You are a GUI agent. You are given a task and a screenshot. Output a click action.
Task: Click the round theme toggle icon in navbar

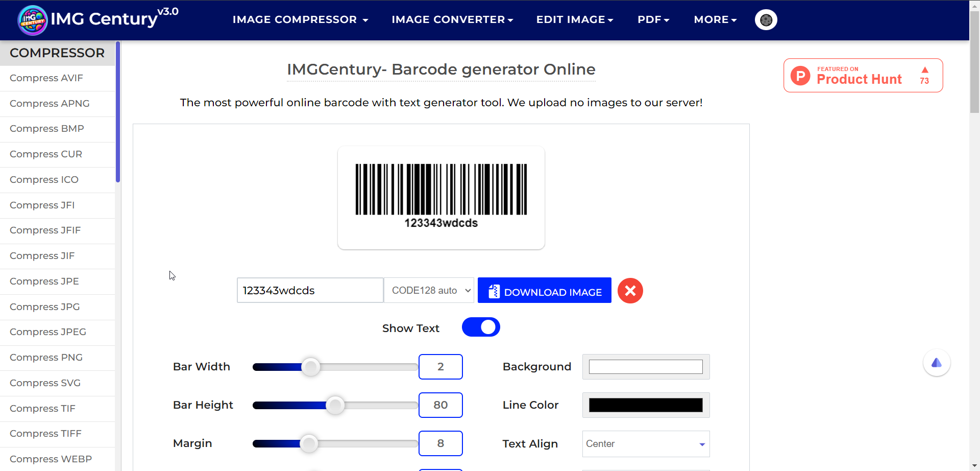coord(766,20)
